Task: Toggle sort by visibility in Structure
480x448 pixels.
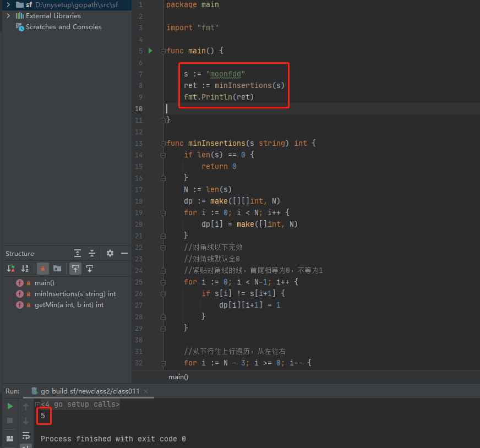Action: click(x=10, y=269)
